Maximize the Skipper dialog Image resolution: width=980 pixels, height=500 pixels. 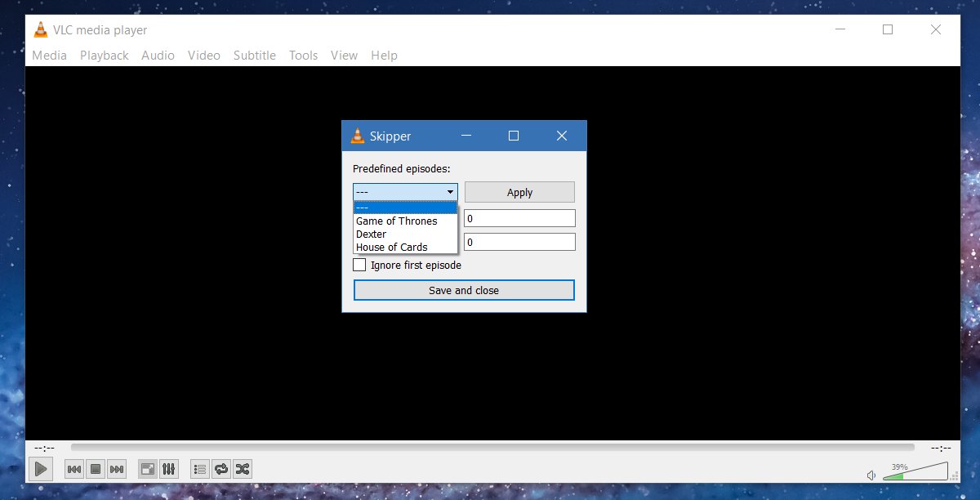[514, 136]
